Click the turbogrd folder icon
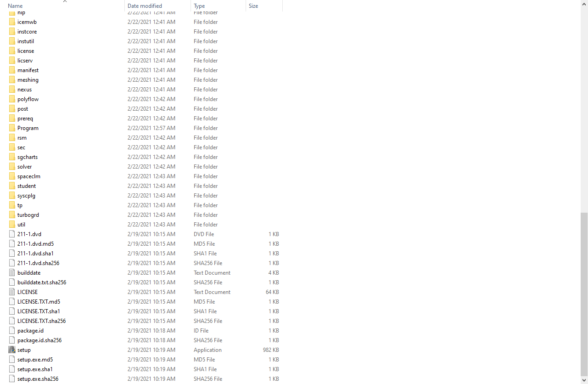Image resolution: width=588 pixels, height=384 pixels. pyautogui.click(x=12, y=215)
